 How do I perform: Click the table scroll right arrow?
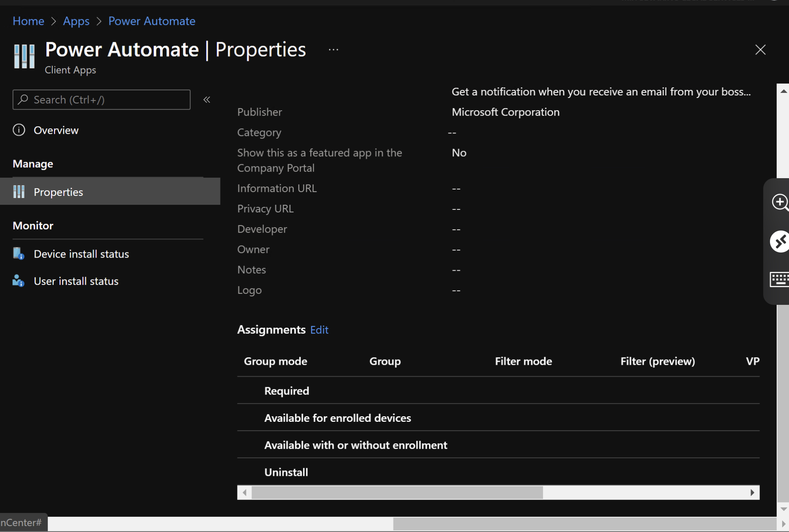[x=752, y=492]
